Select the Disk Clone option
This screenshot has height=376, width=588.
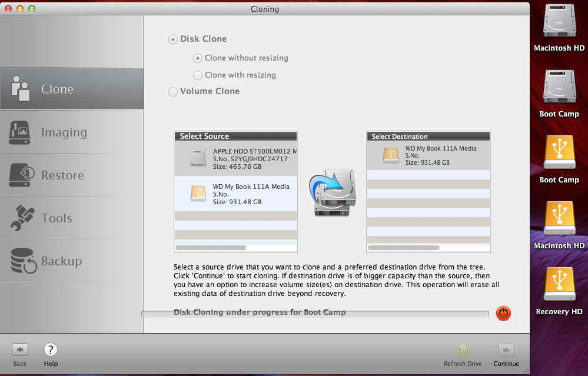tap(173, 39)
